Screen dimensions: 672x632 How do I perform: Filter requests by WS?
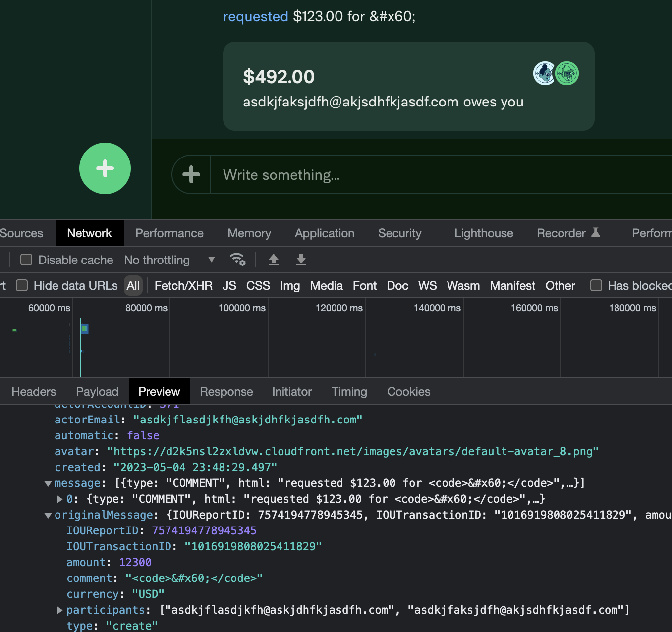point(428,285)
